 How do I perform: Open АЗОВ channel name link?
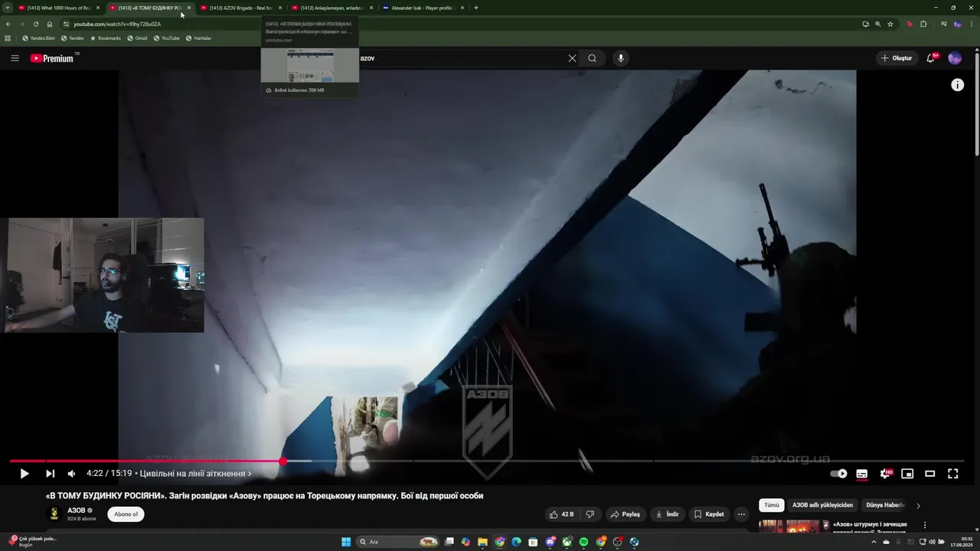click(76, 510)
